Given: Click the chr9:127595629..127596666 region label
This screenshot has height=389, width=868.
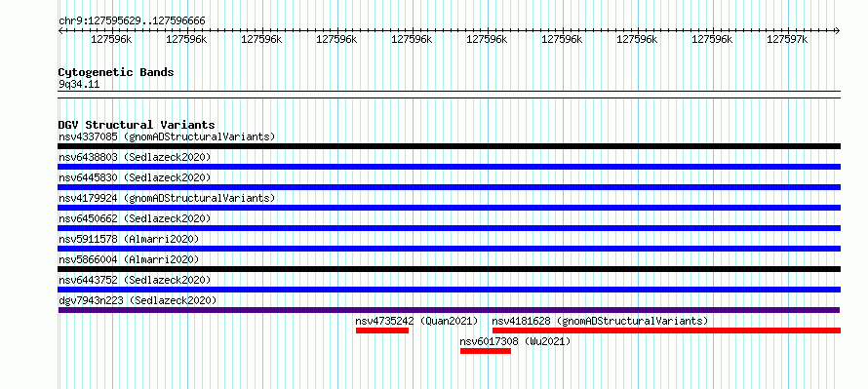Looking at the screenshot, I should 132,21.
